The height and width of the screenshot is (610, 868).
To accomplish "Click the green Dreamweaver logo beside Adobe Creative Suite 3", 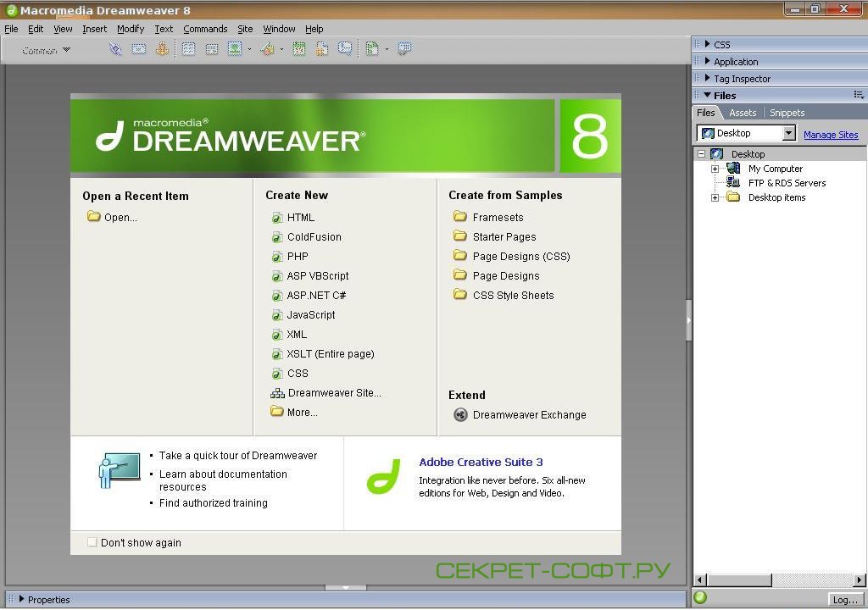I will point(383,477).
